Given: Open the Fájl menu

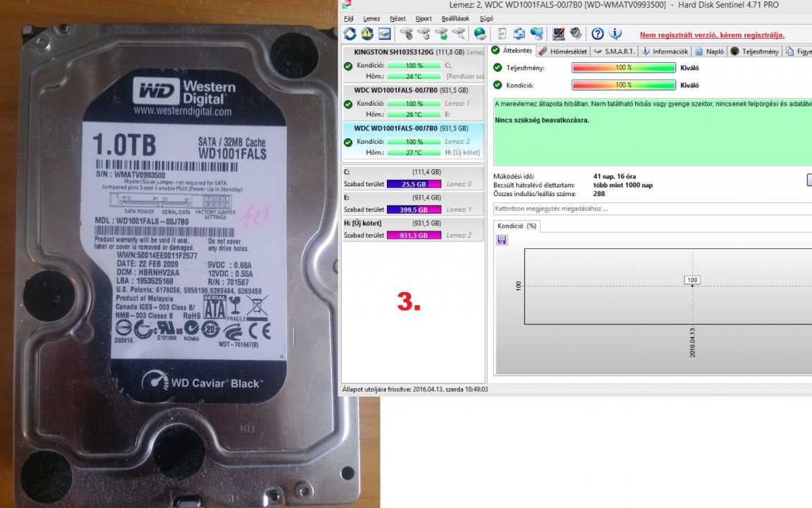Looking at the screenshot, I should click(x=348, y=18).
